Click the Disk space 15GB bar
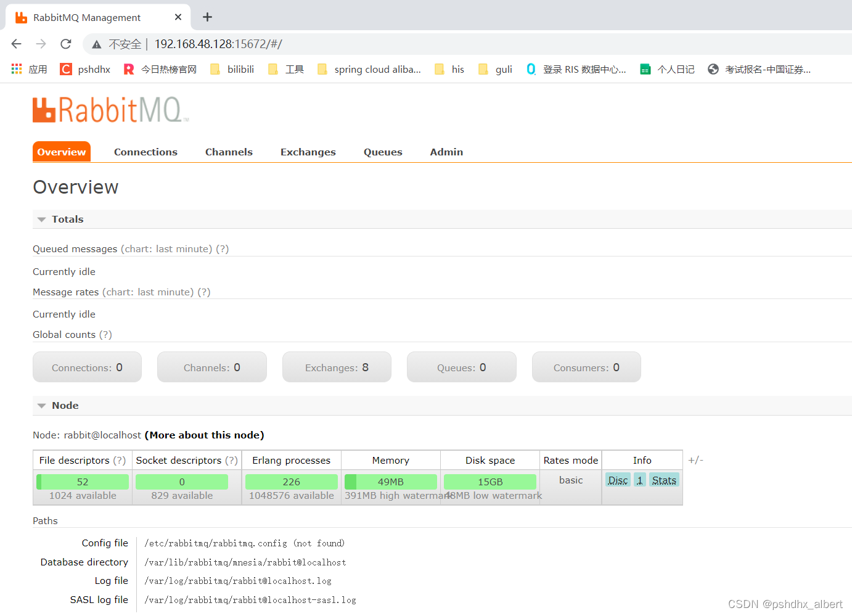The width and height of the screenshot is (852, 616). click(490, 482)
